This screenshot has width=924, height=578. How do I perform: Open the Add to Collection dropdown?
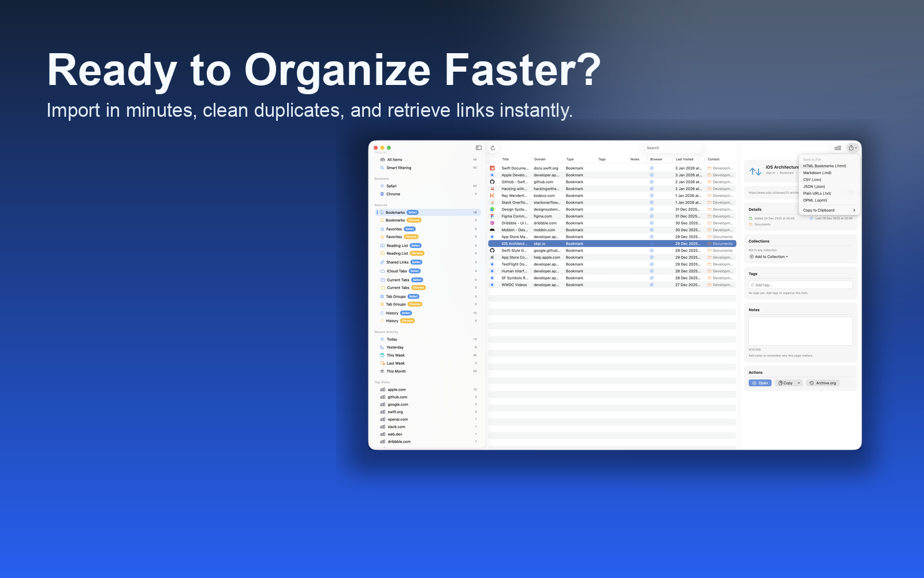point(769,256)
